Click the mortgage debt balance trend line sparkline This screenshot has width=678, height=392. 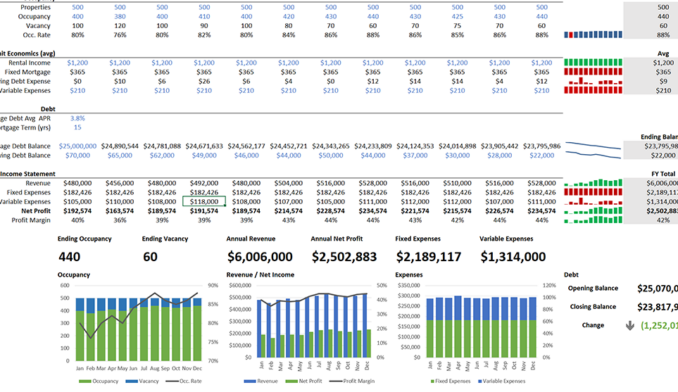tap(593, 146)
